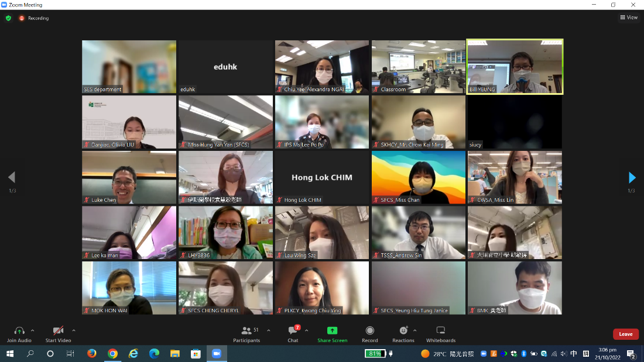Toggle meeting recording with Record button
Viewport: 644px width, 362px height.
click(x=369, y=331)
